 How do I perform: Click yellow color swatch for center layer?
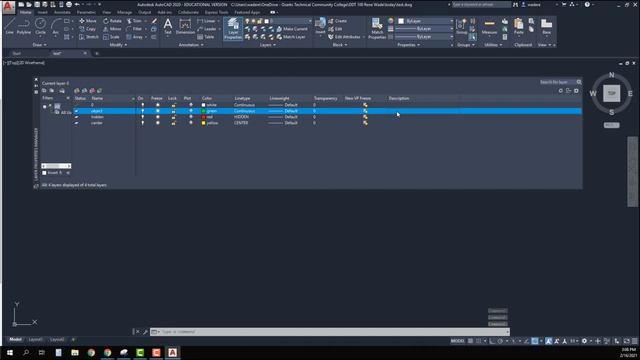[203, 123]
